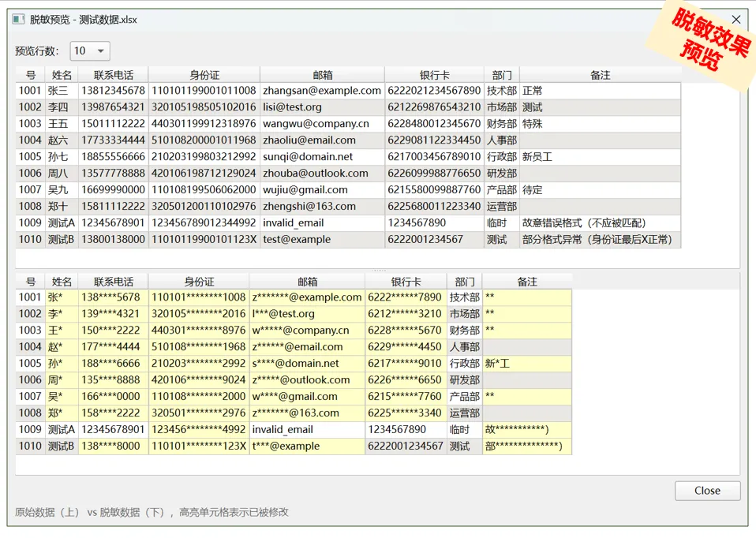Select cell sunqi@domain.net
Viewport: 756px width, 538px height.
pos(322,157)
